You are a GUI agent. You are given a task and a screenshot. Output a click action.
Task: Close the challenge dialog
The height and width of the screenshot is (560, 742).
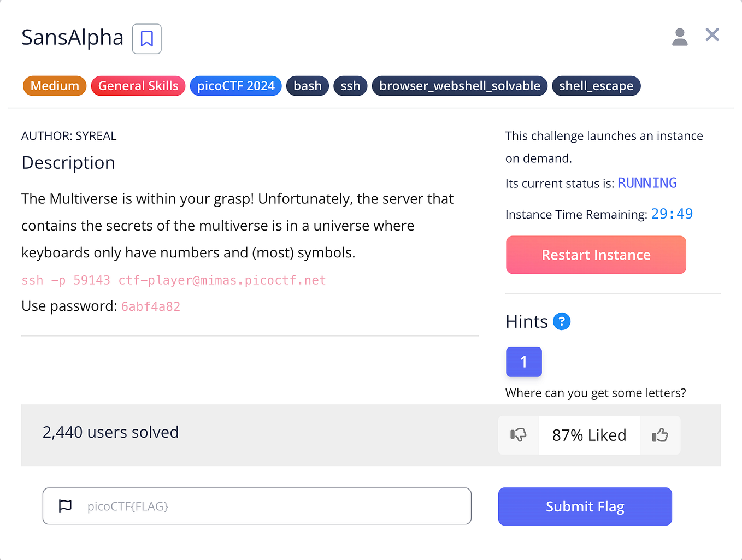[x=711, y=35]
